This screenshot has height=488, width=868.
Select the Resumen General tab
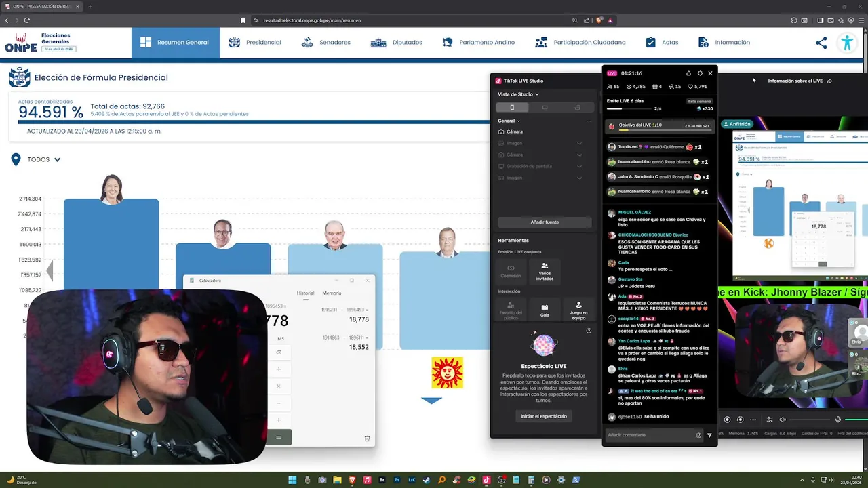pyautogui.click(x=175, y=42)
